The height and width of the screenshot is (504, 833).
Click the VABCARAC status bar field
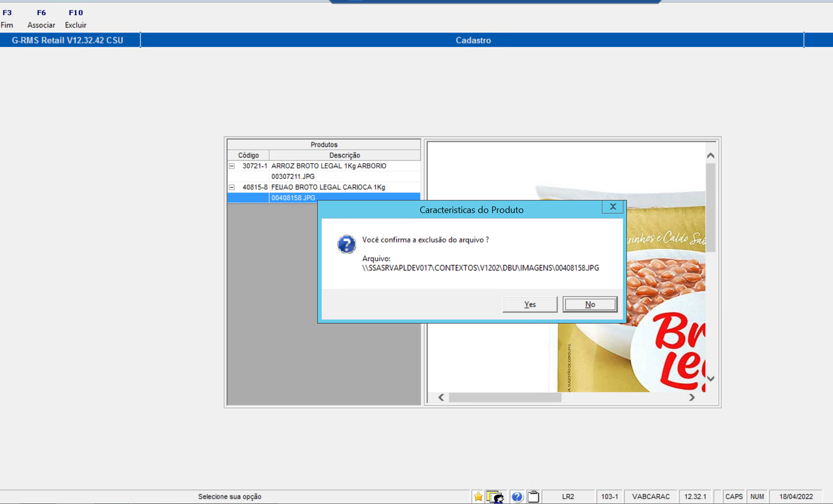[651, 496]
